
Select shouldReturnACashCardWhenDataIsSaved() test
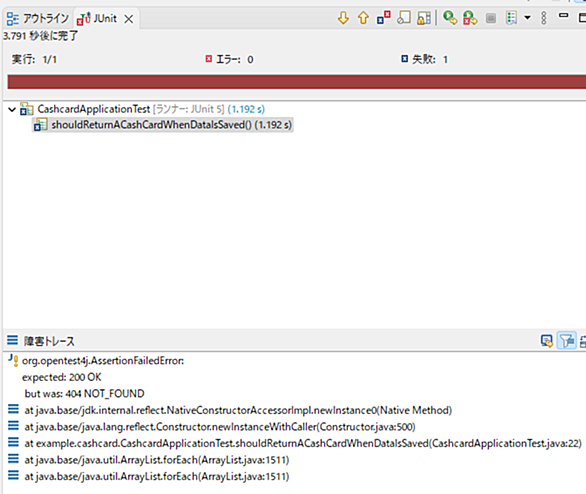[x=163, y=125]
